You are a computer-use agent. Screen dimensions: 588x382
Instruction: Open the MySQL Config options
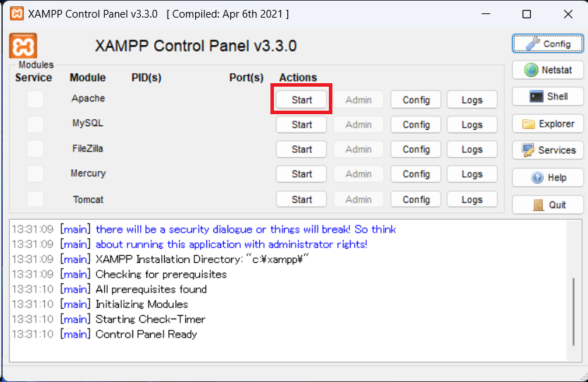(x=415, y=125)
